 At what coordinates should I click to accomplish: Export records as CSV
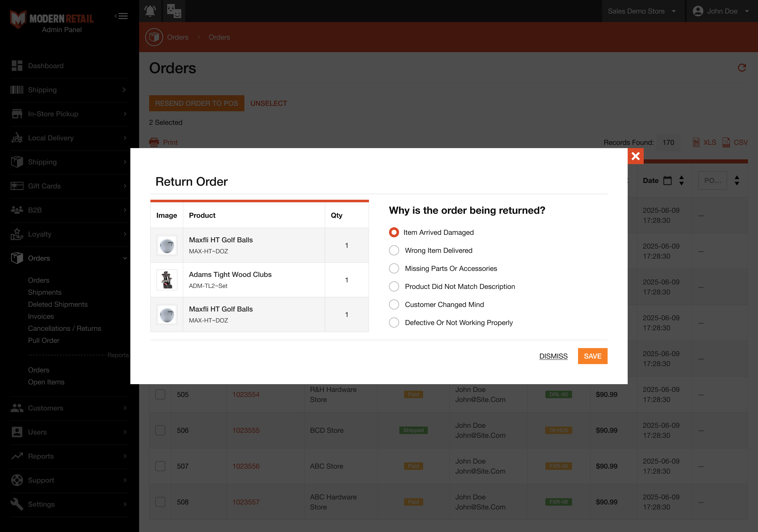(735, 142)
